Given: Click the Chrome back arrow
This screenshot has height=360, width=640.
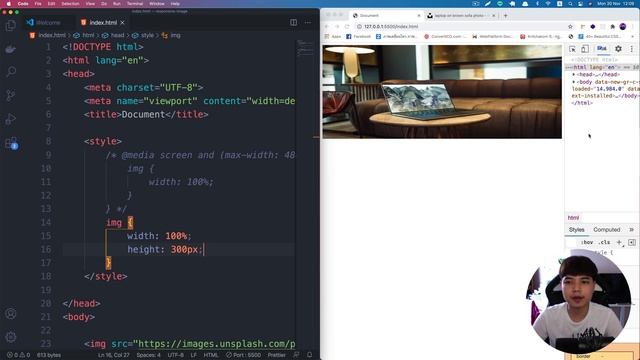Looking at the screenshot, I should click(x=327, y=27).
